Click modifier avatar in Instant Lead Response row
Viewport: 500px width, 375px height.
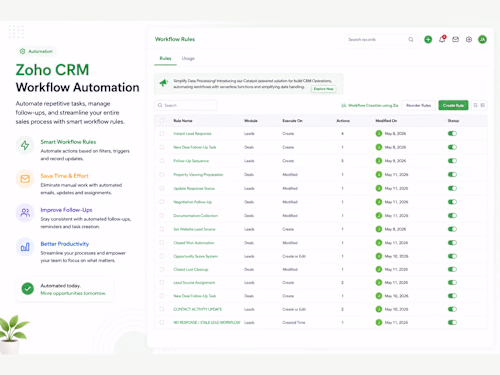pos(379,134)
